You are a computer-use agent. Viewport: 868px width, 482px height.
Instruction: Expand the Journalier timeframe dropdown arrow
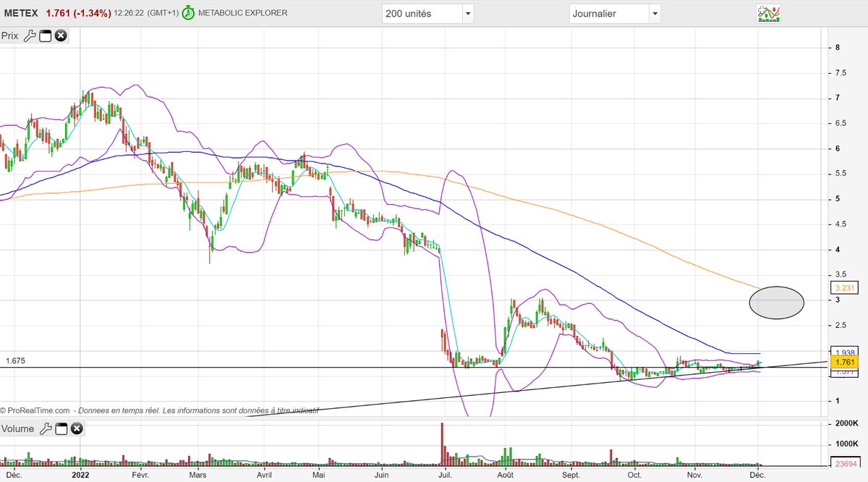655,14
